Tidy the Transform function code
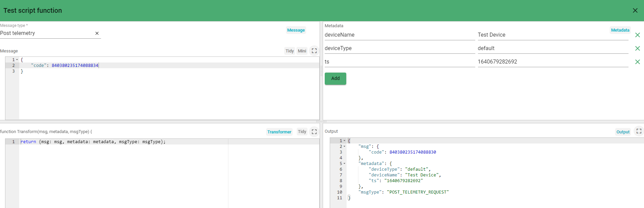644x208 pixels. [302, 132]
